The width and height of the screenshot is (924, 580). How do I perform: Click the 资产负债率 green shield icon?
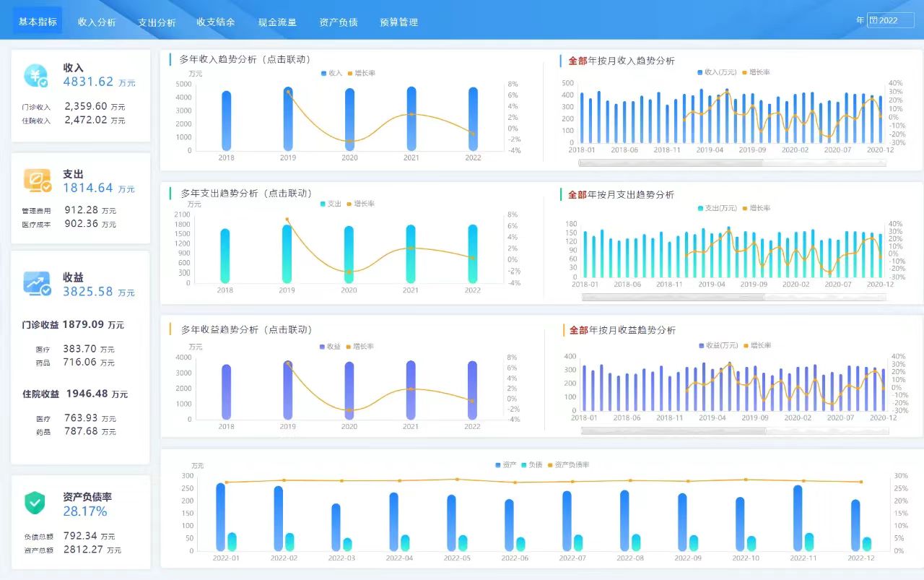(35, 502)
